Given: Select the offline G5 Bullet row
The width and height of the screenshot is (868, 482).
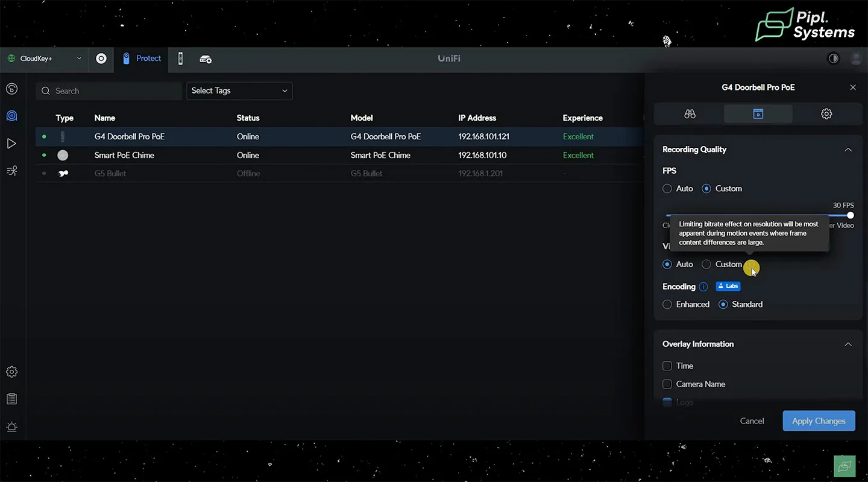Looking at the screenshot, I should click(339, 174).
